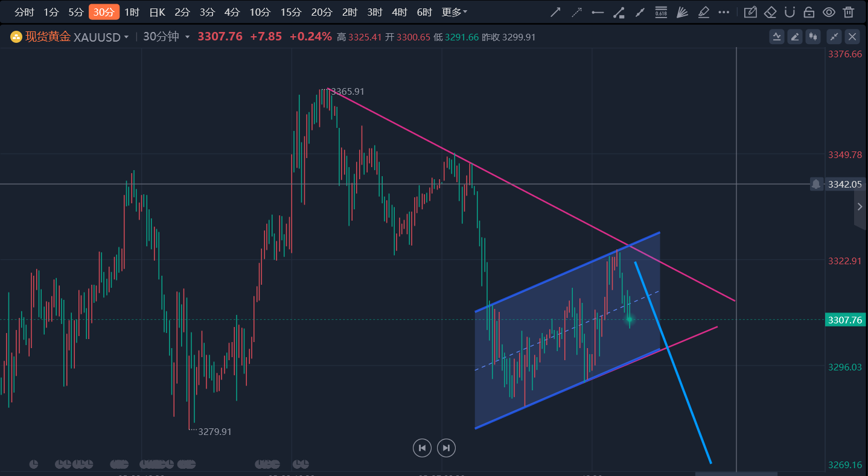
Task: Click the 3365.91 peak price label
Action: click(348, 92)
